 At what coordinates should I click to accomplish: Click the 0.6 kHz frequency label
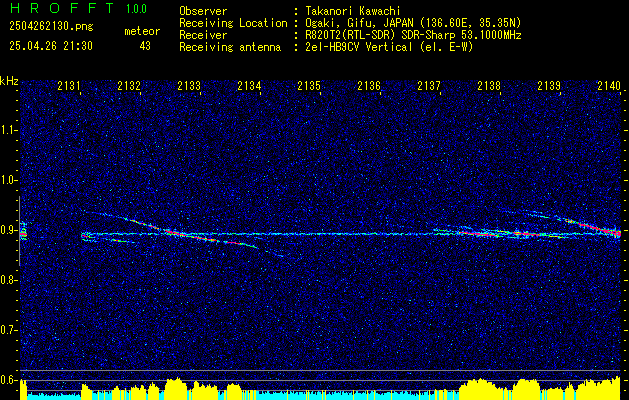click(x=9, y=380)
